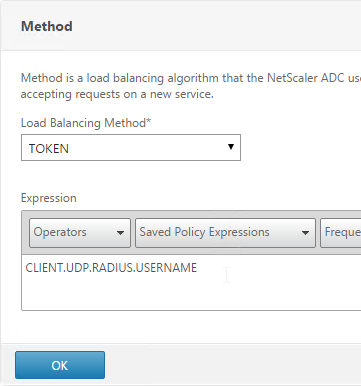
Task: Open the Load Balancing Method combo box
Action: (x=131, y=148)
